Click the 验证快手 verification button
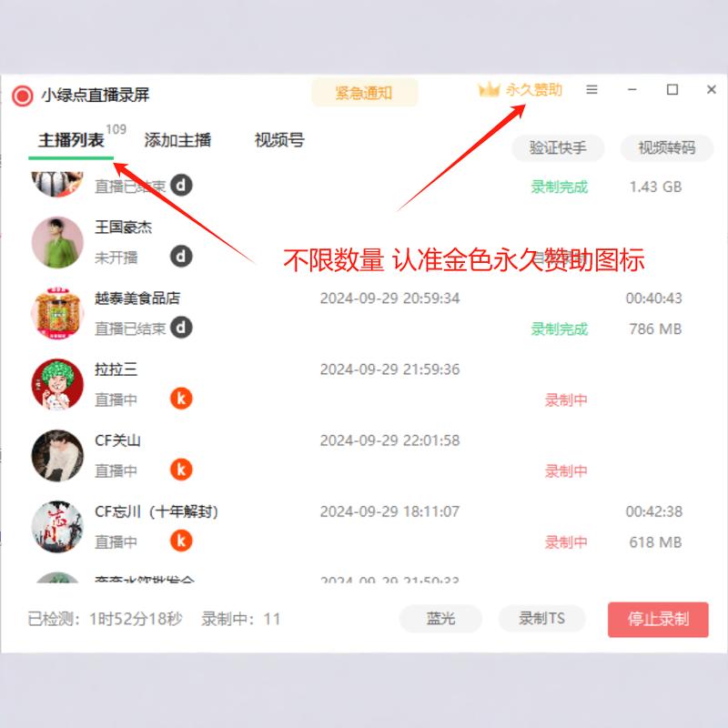Image resolution: width=728 pixels, height=728 pixels. (558, 148)
